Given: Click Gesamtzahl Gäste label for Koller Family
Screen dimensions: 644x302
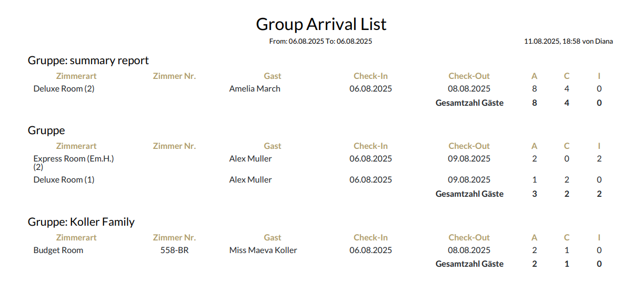Looking at the screenshot, I should 469,264.
